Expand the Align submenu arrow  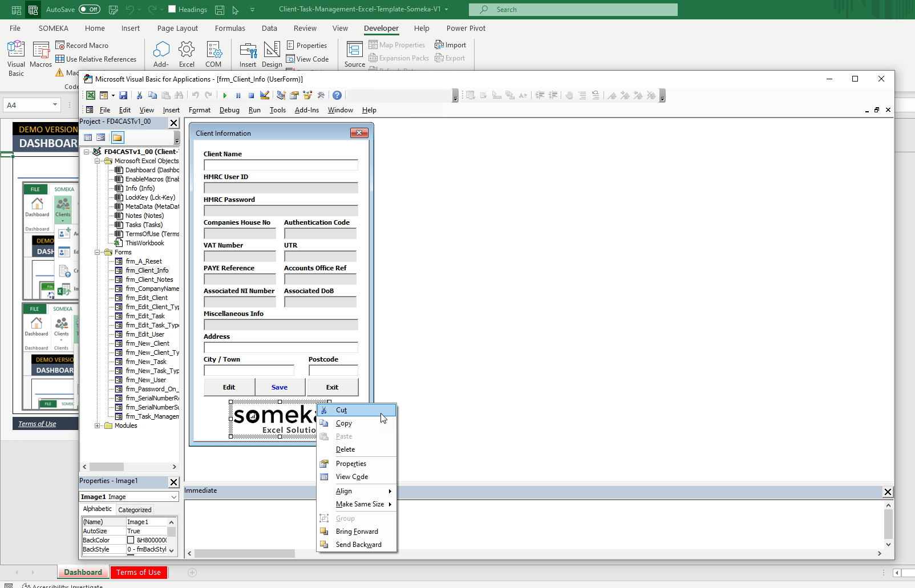click(x=390, y=491)
